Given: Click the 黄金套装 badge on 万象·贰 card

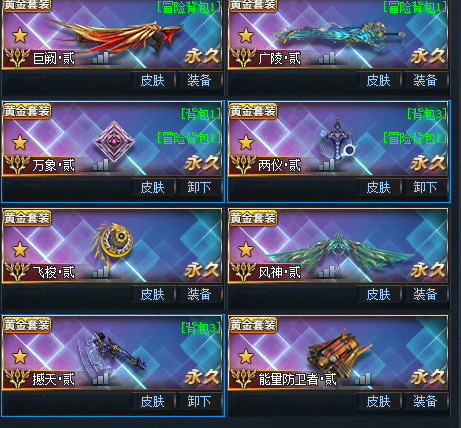Looking at the screenshot, I should tap(27, 111).
